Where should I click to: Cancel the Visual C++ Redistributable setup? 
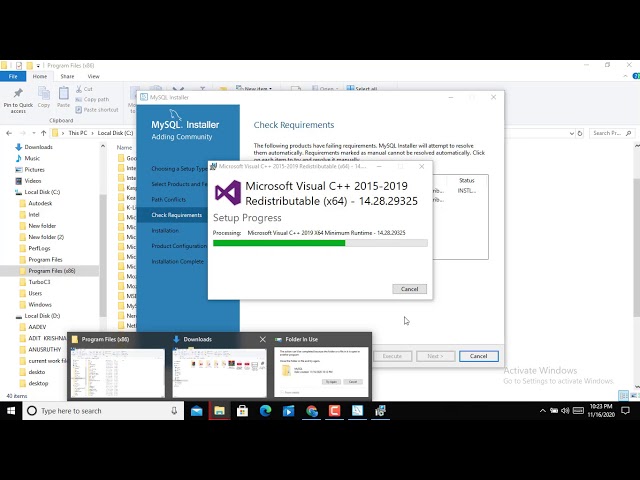click(409, 289)
